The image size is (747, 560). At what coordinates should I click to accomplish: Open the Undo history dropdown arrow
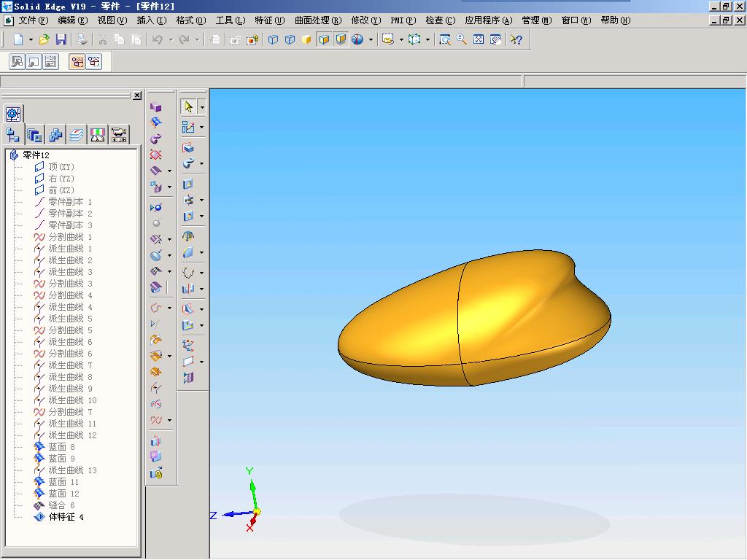pos(171,39)
